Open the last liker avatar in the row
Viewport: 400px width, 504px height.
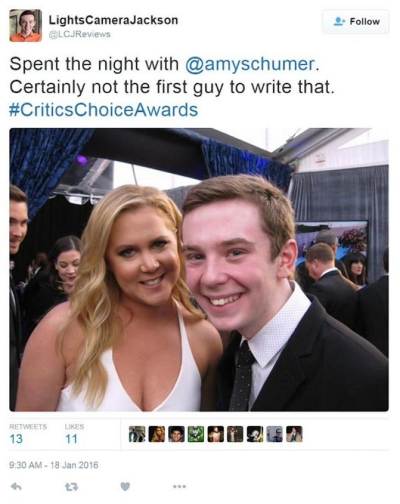(x=294, y=434)
